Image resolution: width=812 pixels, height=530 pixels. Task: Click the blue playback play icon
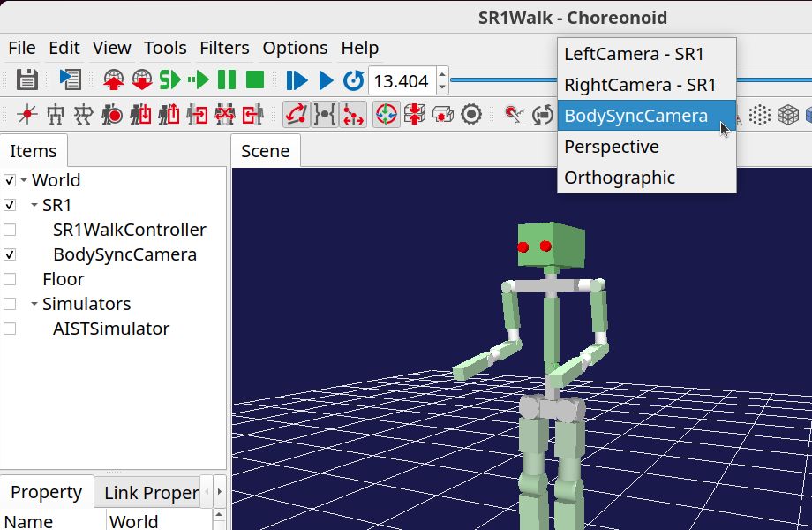click(x=326, y=79)
